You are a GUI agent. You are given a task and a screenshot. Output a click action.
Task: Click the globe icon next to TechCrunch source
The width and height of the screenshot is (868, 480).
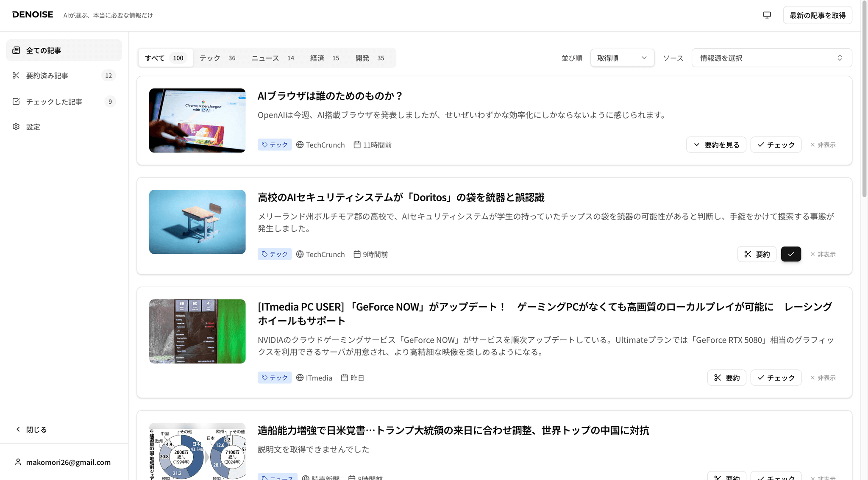[x=300, y=144]
